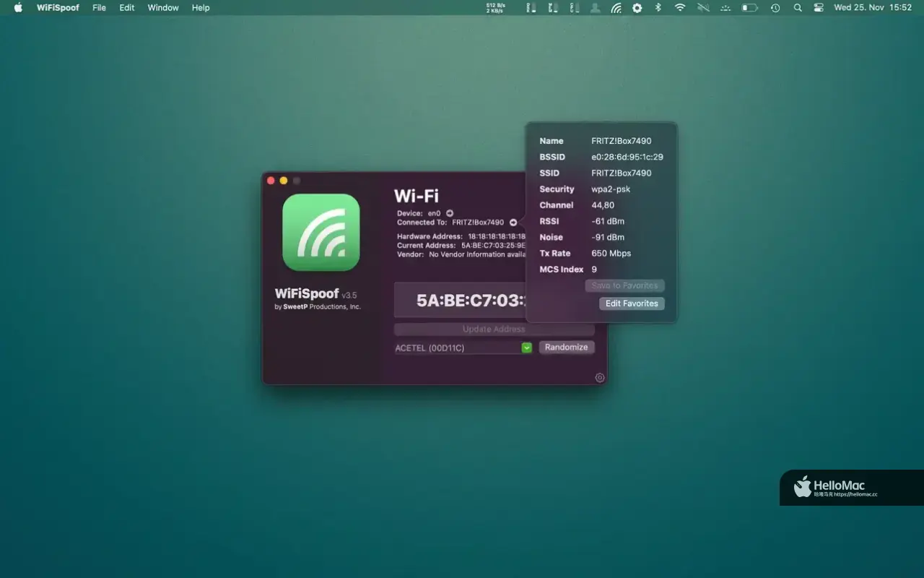Viewport: 924px width, 578px height.
Task: Open the Window menu
Action: [163, 8]
